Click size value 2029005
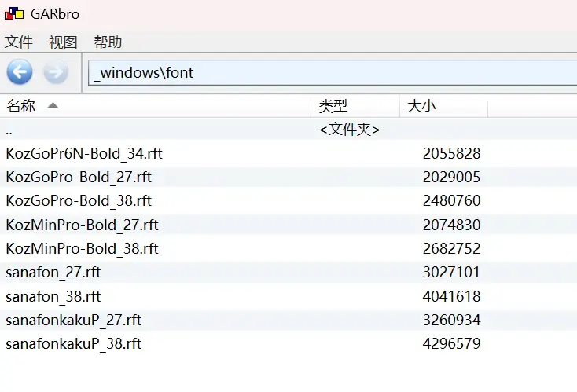The height and width of the screenshot is (392, 577). (x=451, y=177)
